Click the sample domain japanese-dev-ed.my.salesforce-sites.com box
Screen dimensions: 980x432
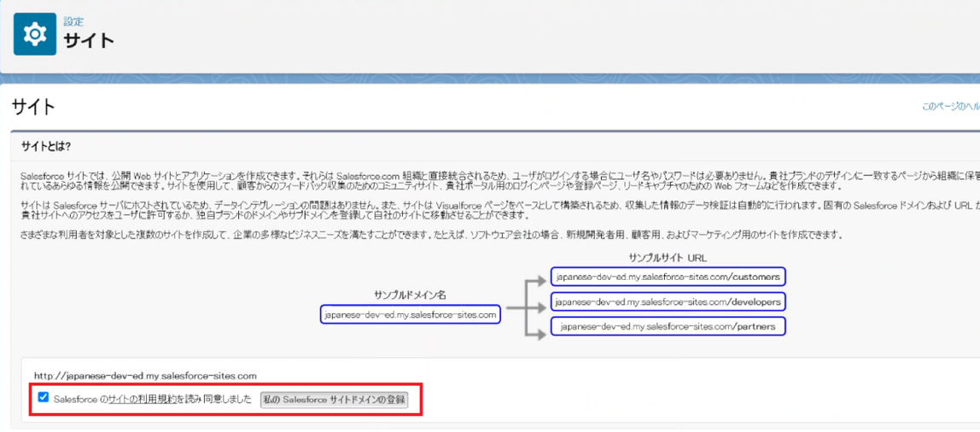[x=411, y=314]
